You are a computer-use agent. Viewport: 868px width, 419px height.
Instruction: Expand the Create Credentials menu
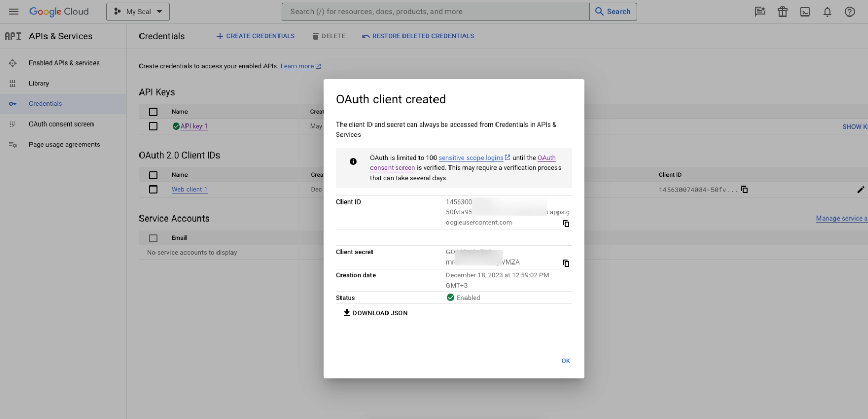point(256,36)
